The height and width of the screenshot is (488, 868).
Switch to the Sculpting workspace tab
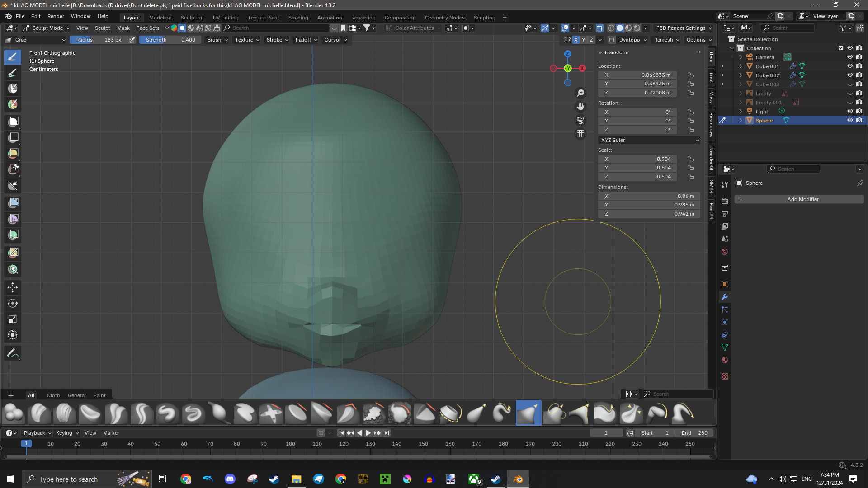tap(192, 18)
